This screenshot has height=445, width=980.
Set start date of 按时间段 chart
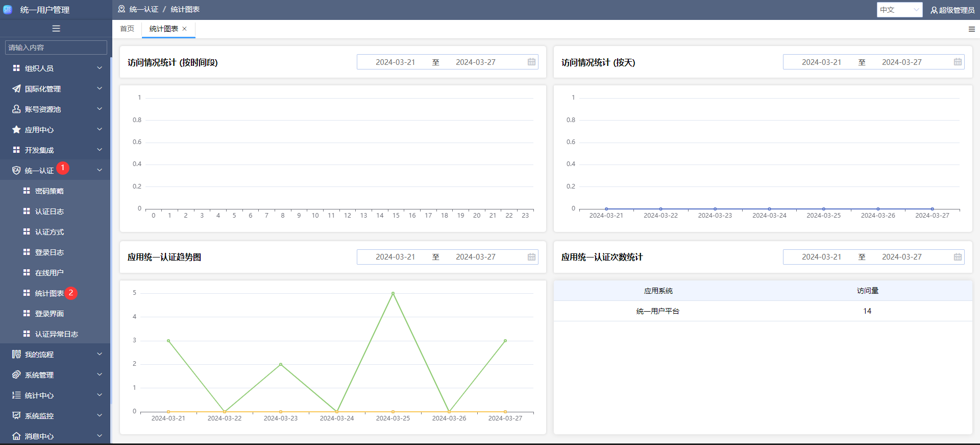pyautogui.click(x=396, y=62)
